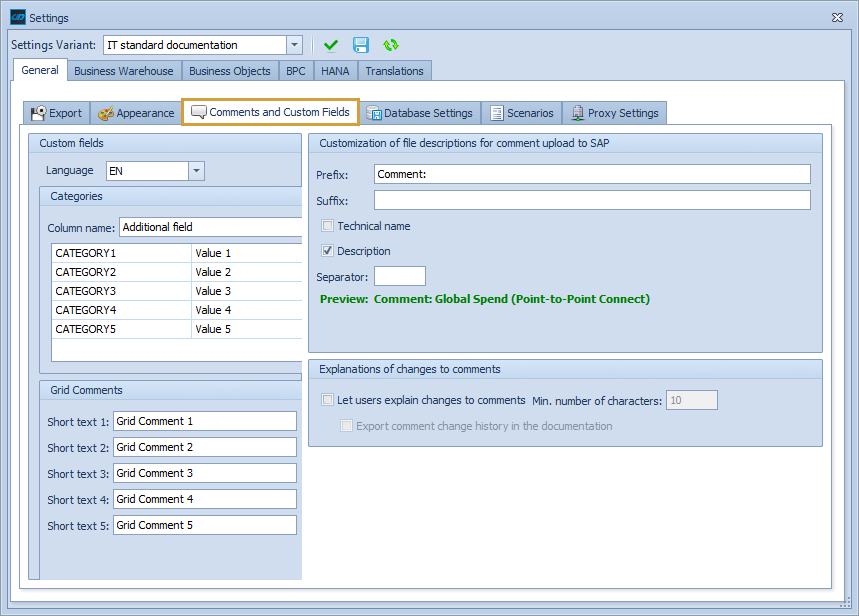Enable the Technical name checkbox
859x616 pixels.
click(x=328, y=225)
